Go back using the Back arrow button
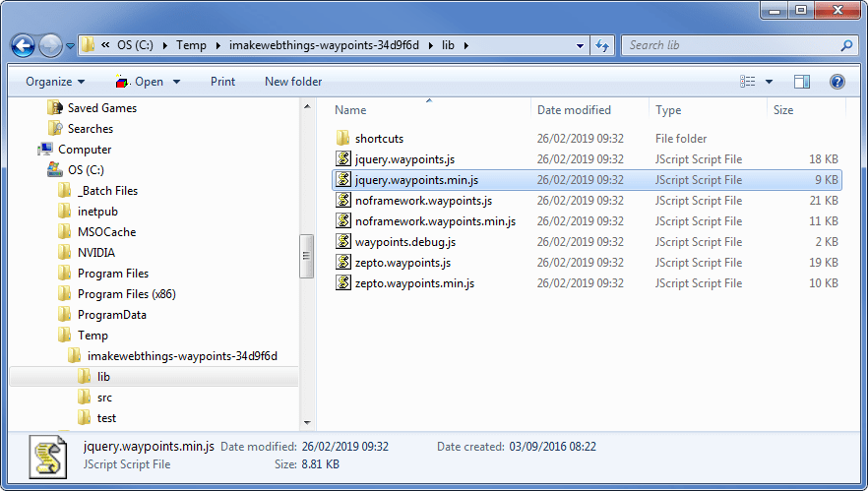Viewport: 868px width, 491px height. click(24, 46)
